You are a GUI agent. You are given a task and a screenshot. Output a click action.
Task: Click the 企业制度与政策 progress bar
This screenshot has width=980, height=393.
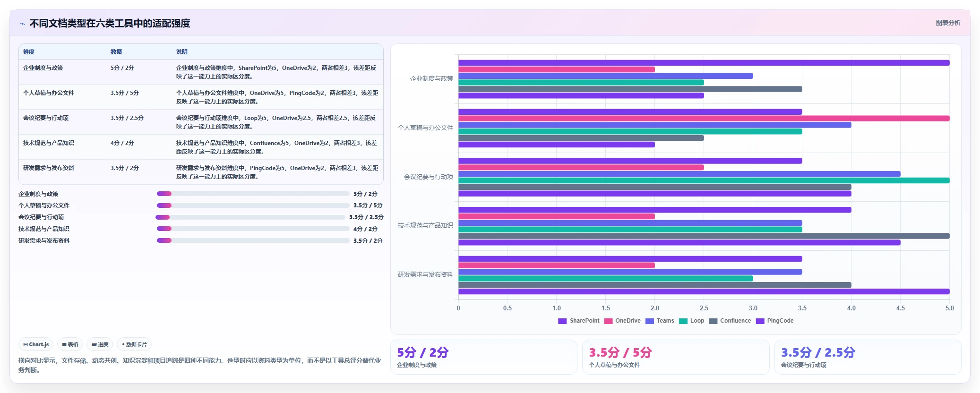(253, 194)
